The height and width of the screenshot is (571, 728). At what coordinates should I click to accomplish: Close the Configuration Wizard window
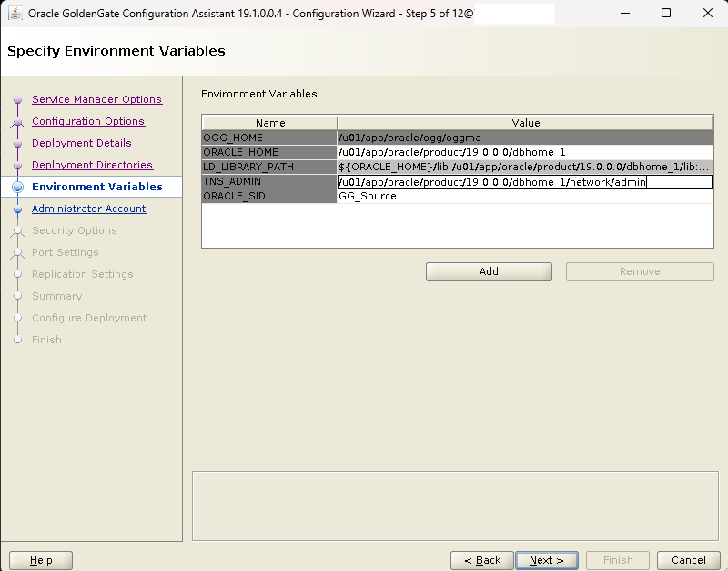[x=708, y=13]
